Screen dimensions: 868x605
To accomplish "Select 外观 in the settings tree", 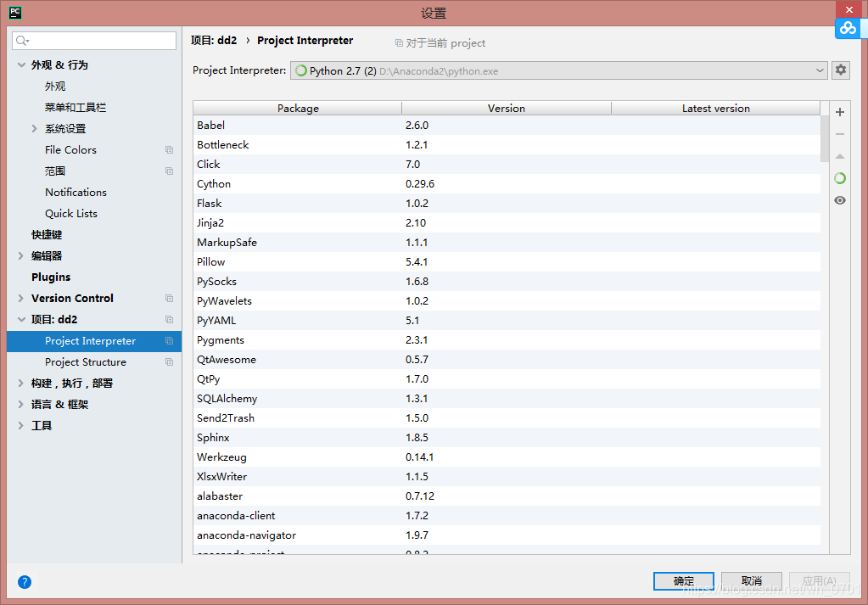I will click(55, 87).
